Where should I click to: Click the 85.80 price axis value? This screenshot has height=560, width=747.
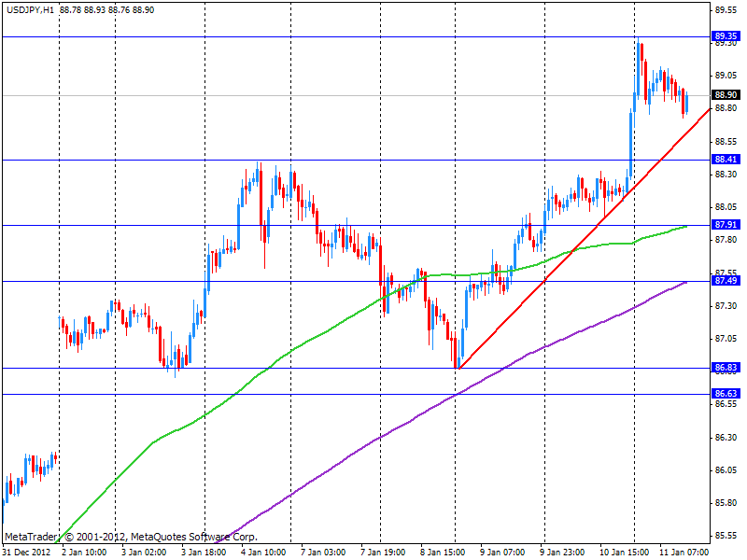tap(726, 503)
